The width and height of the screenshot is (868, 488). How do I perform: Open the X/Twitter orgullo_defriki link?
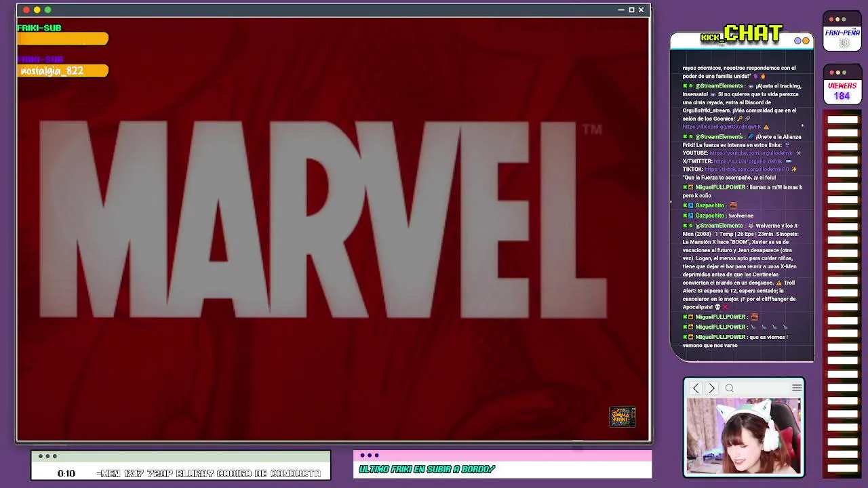click(x=749, y=161)
